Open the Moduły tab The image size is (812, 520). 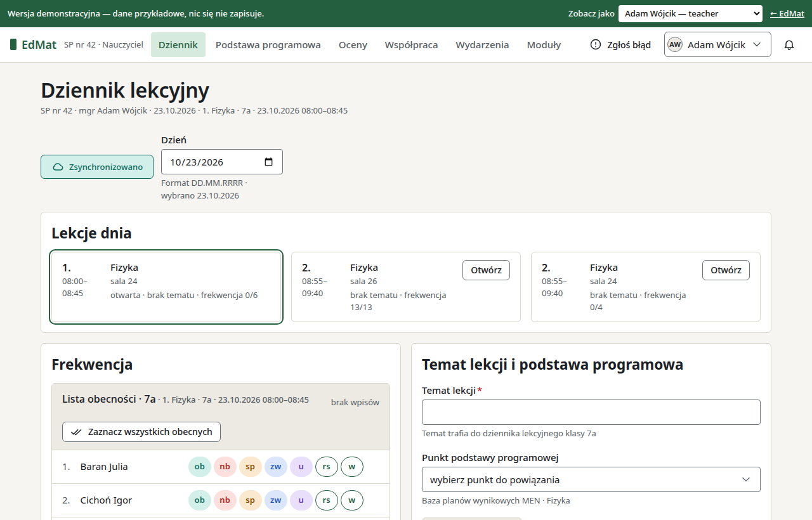click(x=544, y=45)
